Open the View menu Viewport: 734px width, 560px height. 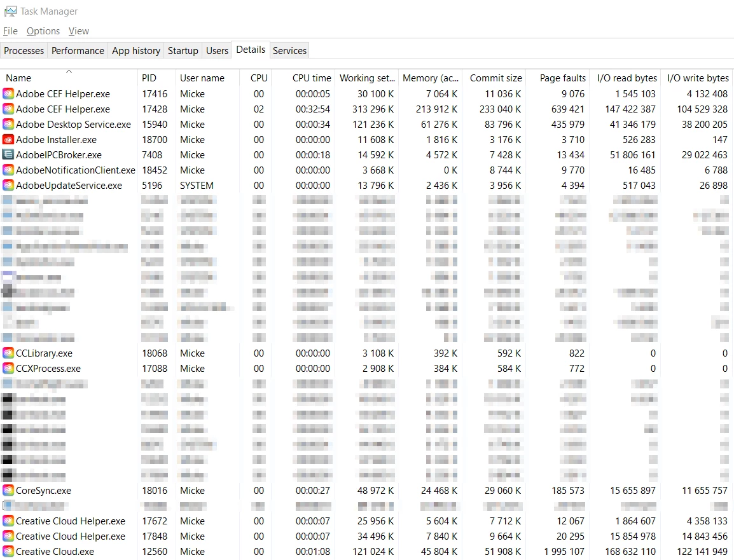[79, 31]
